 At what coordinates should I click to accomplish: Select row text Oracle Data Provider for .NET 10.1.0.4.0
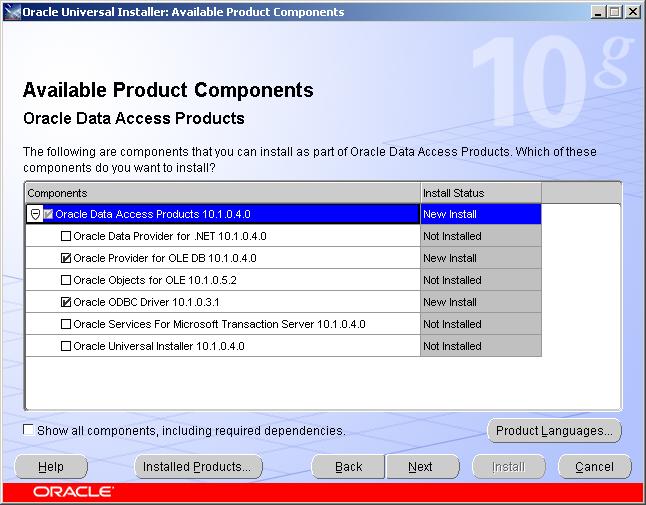pyautogui.click(x=170, y=236)
